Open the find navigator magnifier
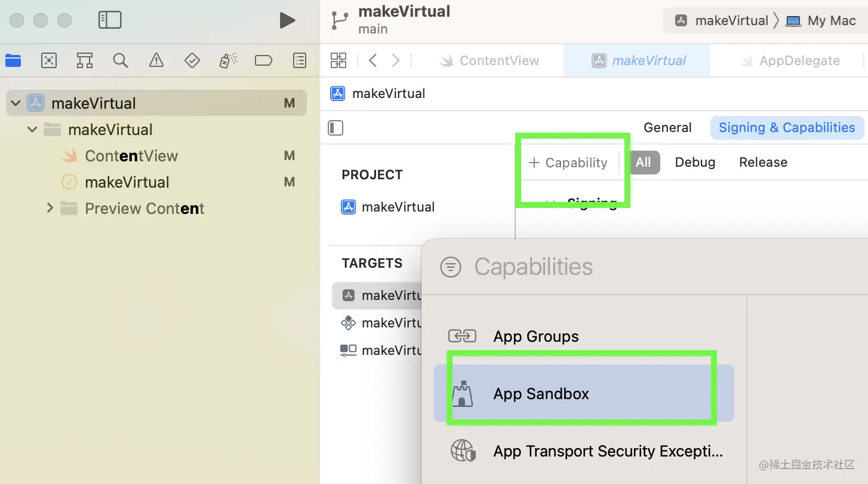Screen dimensions: 868x484 121,60
